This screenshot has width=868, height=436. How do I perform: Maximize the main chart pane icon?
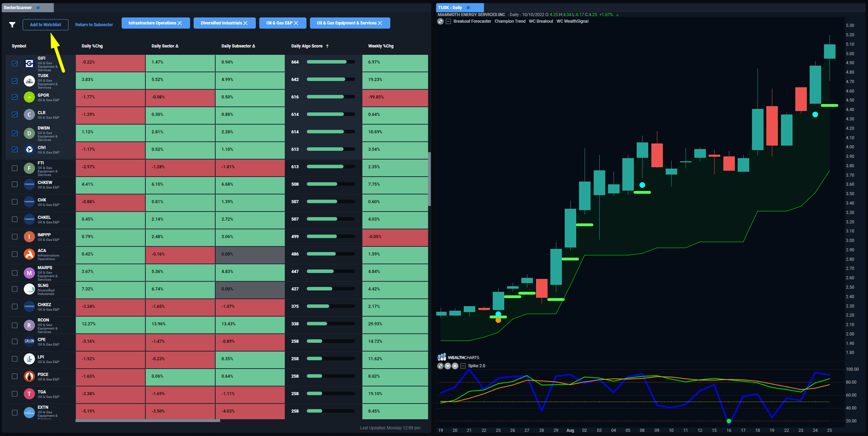point(440,21)
